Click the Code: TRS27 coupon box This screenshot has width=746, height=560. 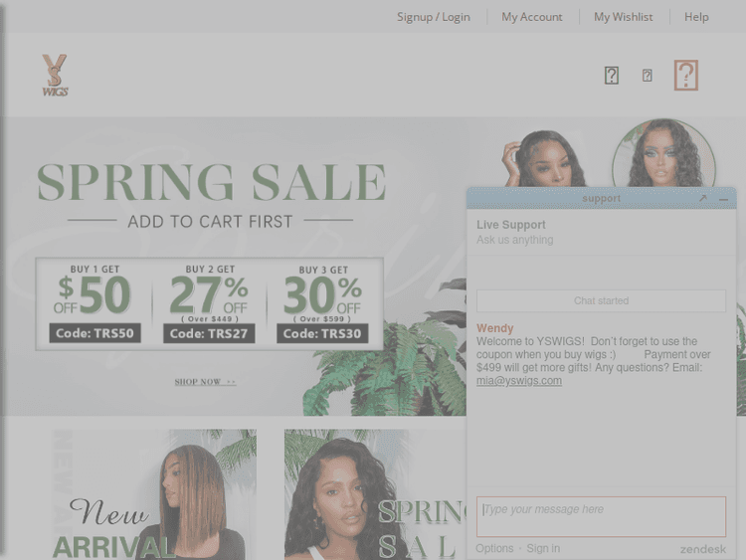[209, 333]
